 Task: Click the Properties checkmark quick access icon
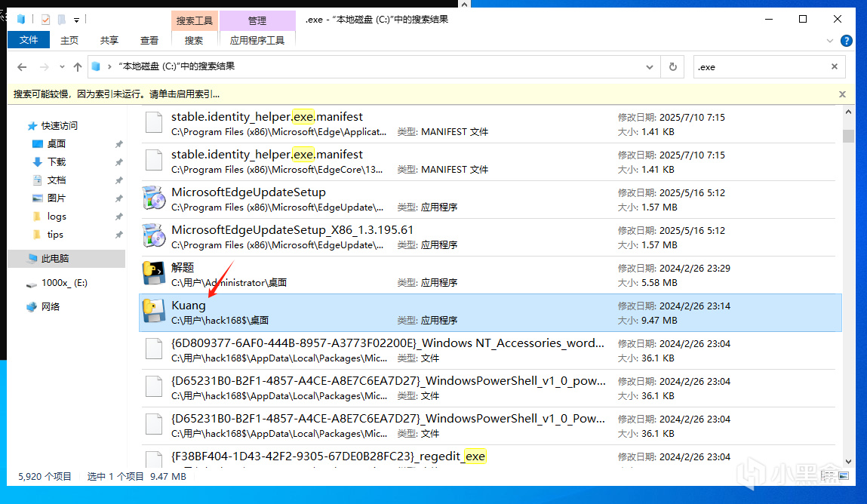pyautogui.click(x=45, y=20)
